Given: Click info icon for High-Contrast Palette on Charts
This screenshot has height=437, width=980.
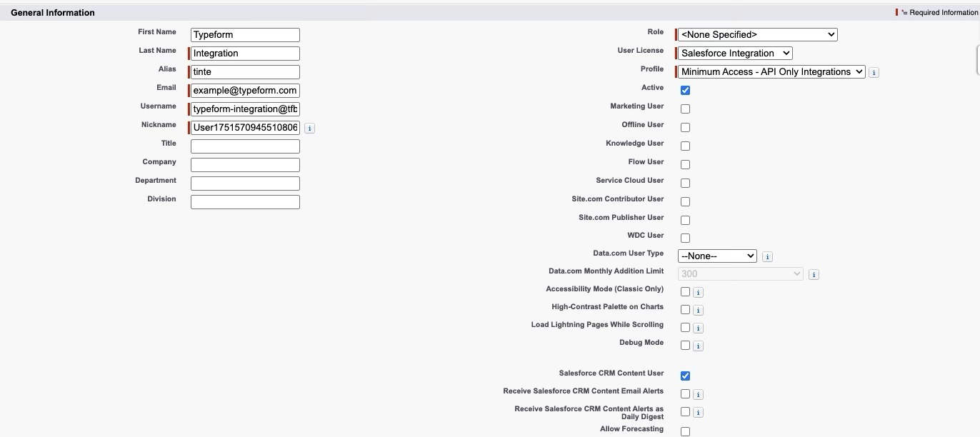Looking at the screenshot, I should coord(698,311).
